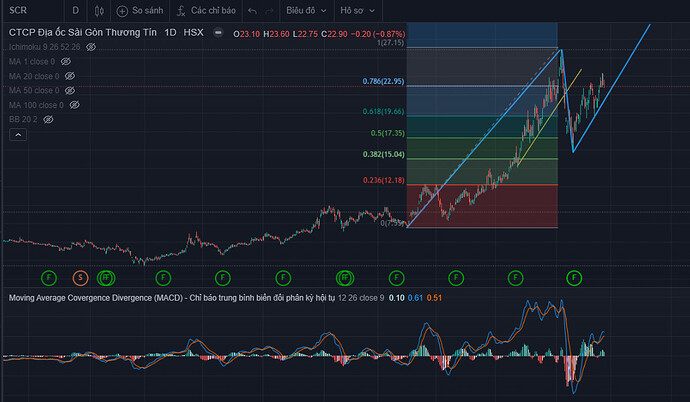
Task: Click the Fibonacci 0.618(19.66) level label
Action: pyautogui.click(x=383, y=112)
